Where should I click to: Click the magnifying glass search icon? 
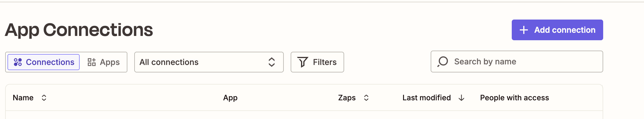[x=443, y=62]
